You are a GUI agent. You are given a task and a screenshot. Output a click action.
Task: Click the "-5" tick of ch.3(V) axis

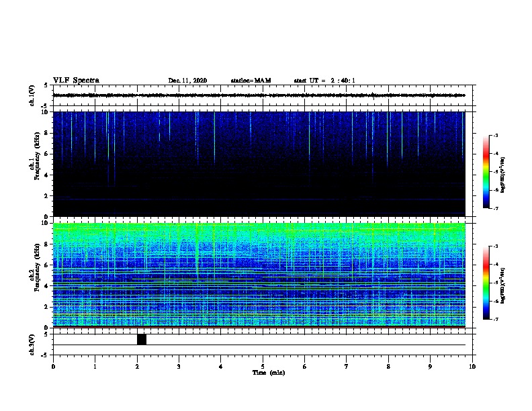45,355
